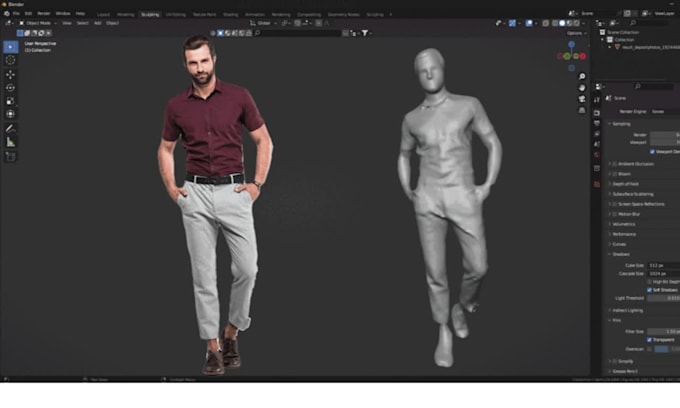Toggle the Viewport Denoising checkbox
This screenshot has height=408, width=680.
tap(652, 152)
